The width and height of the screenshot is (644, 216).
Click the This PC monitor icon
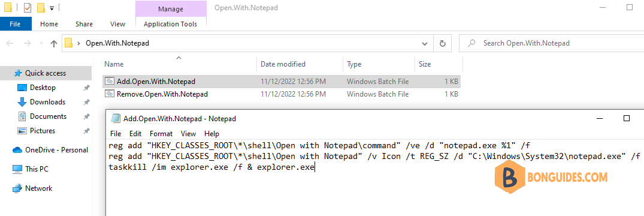(x=17, y=169)
